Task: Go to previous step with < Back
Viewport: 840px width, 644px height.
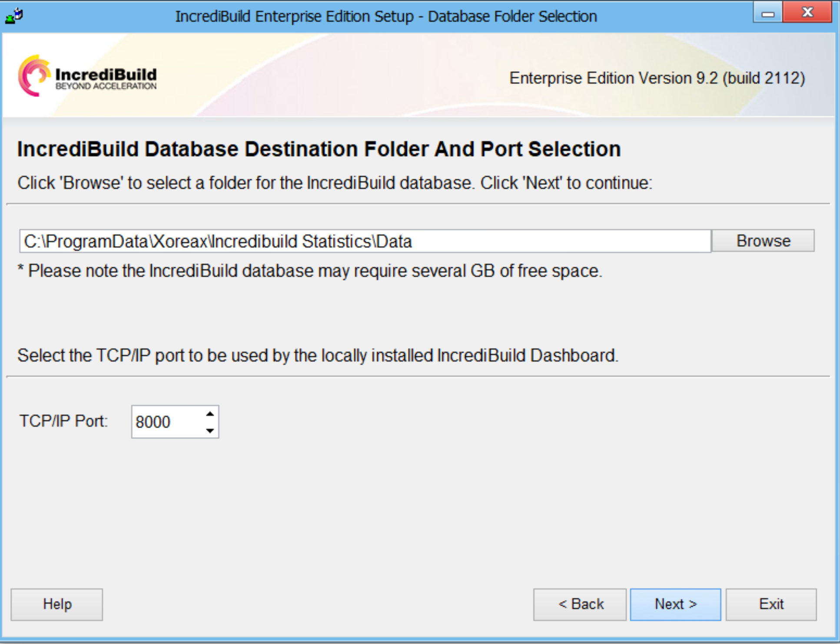Action: coord(580,604)
